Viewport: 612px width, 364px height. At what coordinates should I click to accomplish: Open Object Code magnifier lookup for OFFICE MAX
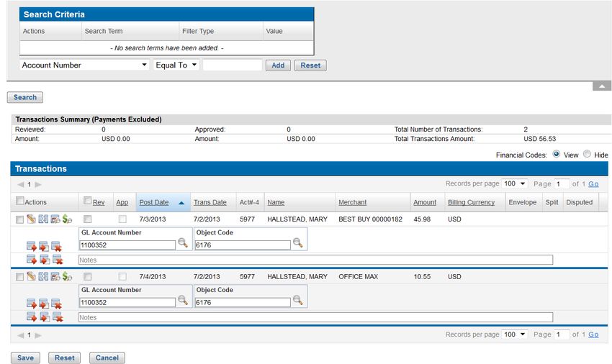(x=298, y=300)
